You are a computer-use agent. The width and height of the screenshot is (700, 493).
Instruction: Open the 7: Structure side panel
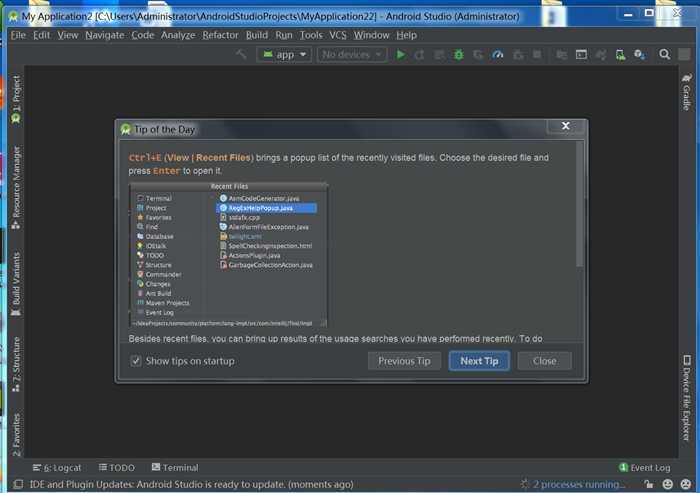pos(16,365)
